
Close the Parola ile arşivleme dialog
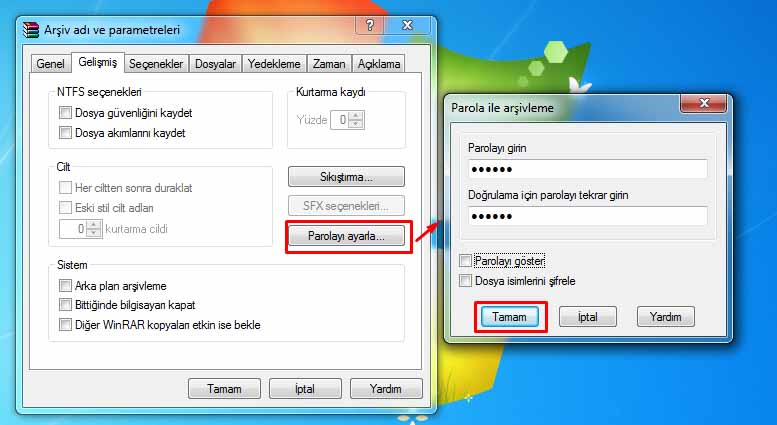(704, 103)
